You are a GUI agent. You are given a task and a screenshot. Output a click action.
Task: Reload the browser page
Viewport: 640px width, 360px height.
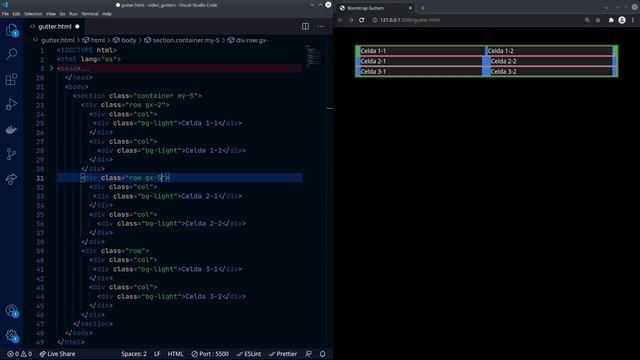(362, 20)
